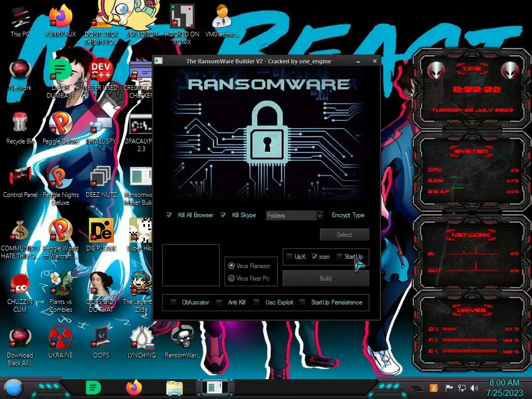The image size is (532, 399).
Task: Select the COMMUNISTS HATE THIS money bag icon
Action: pyautogui.click(x=20, y=239)
